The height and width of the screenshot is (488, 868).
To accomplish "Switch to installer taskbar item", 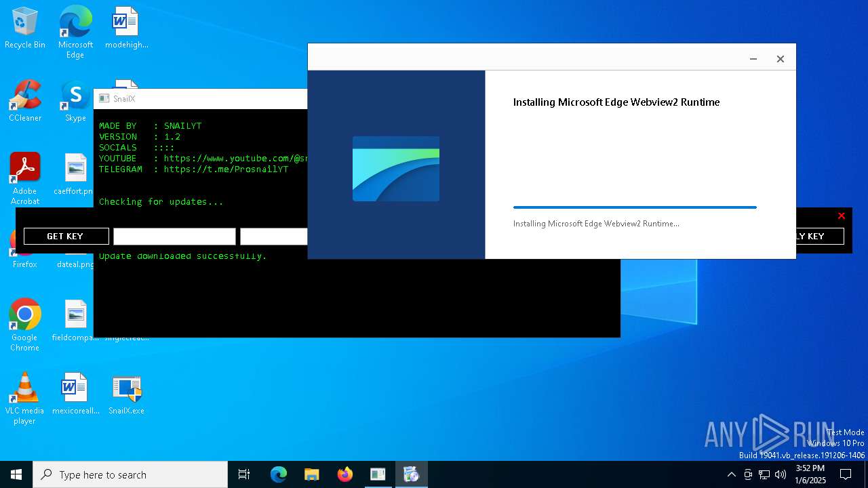I will pyautogui.click(x=411, y=474).
